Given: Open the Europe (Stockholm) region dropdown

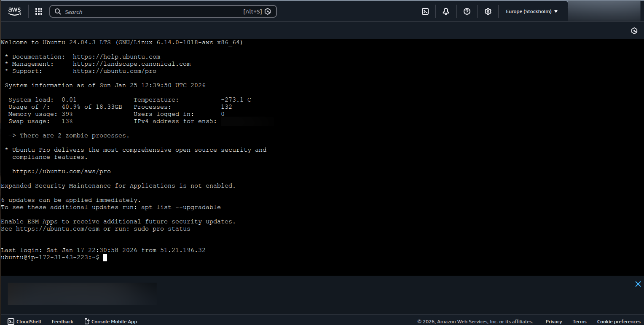Looking at the screenshot, I should click(x=531, y=11).
